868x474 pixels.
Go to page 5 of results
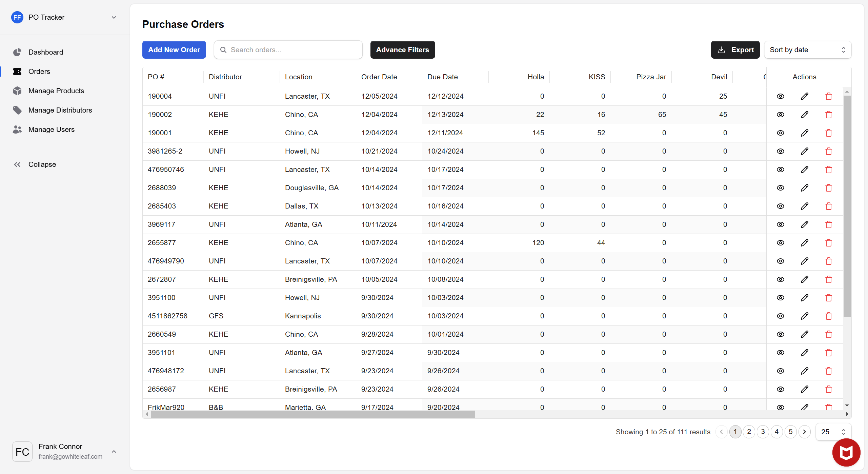pos(790,432)
